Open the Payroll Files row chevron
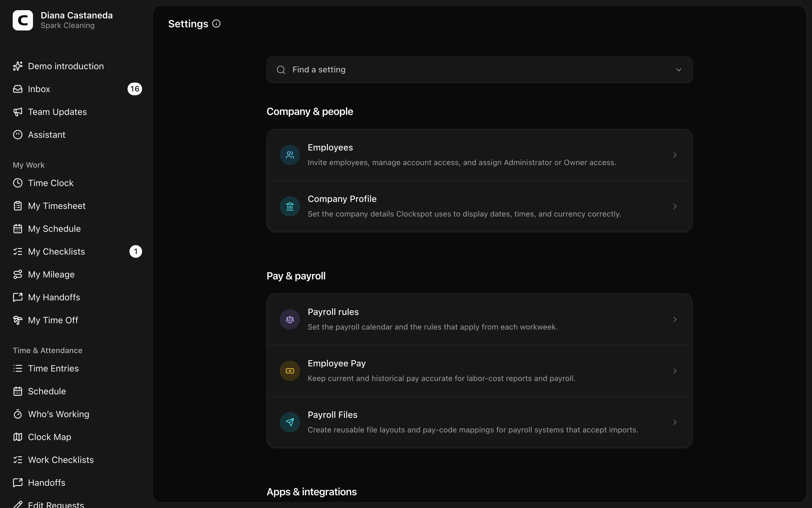Viewport: 812px width, 508px height. pyautogui.click(x=675, y=422)
